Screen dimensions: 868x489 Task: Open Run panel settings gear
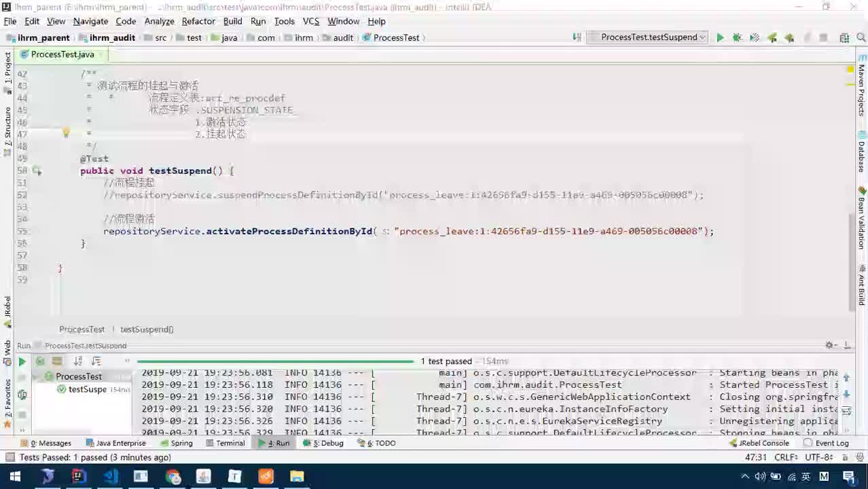(x=829, y=345)
